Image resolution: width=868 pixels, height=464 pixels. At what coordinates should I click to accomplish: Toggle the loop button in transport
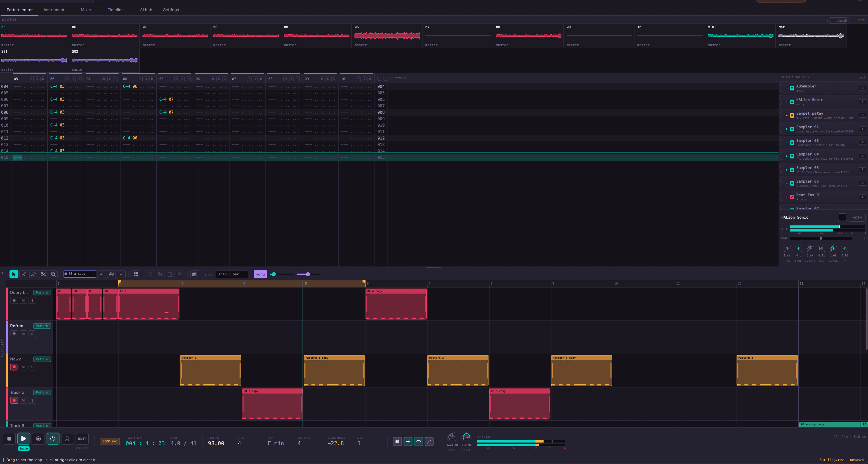click(x=53, y=439)
